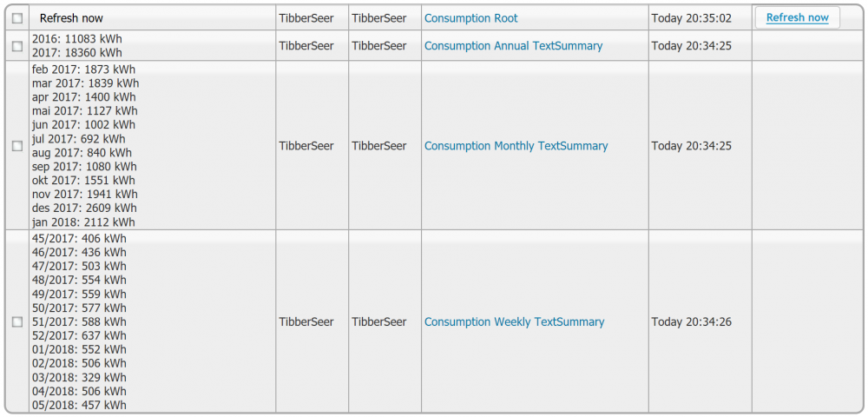Select the des 2017: 2609 kWh line
The width and height of the screenshot is (868, 417).
84,208
